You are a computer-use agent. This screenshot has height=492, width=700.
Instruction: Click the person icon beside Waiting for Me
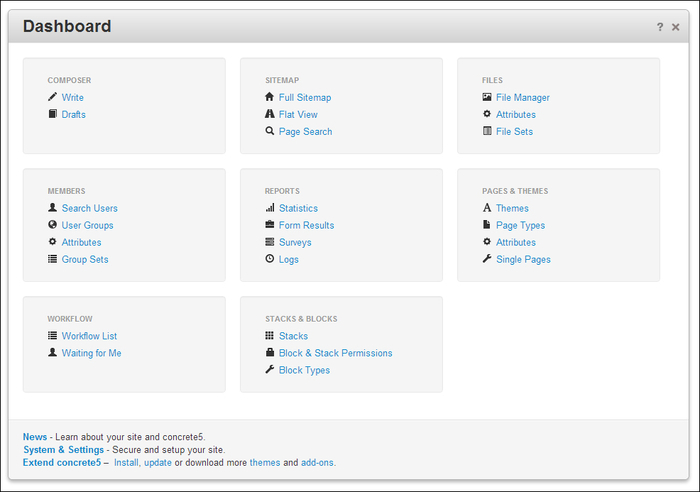click(52, 352)
